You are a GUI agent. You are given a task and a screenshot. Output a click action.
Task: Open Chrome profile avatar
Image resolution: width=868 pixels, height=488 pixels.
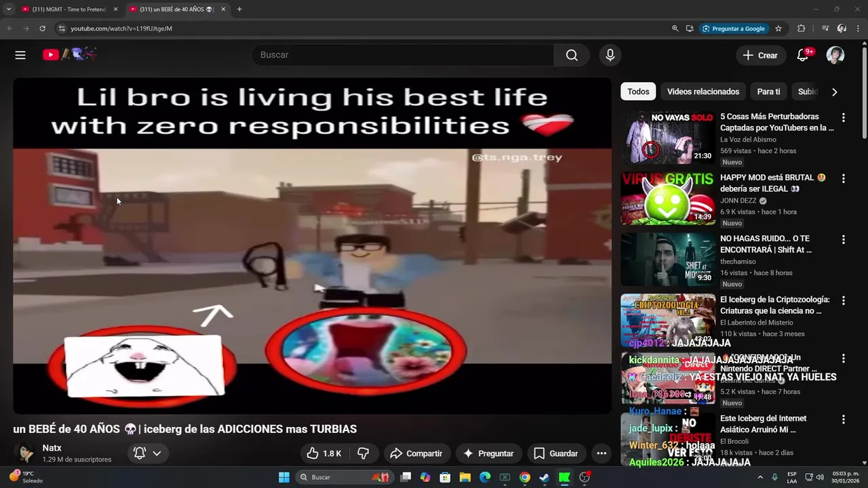coord(842,28)
